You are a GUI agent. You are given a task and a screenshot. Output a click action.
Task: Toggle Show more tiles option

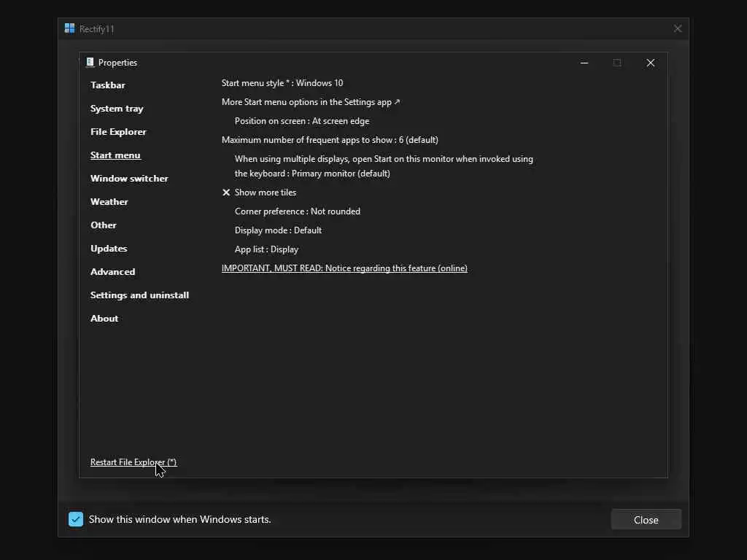(x=265, y=192)
